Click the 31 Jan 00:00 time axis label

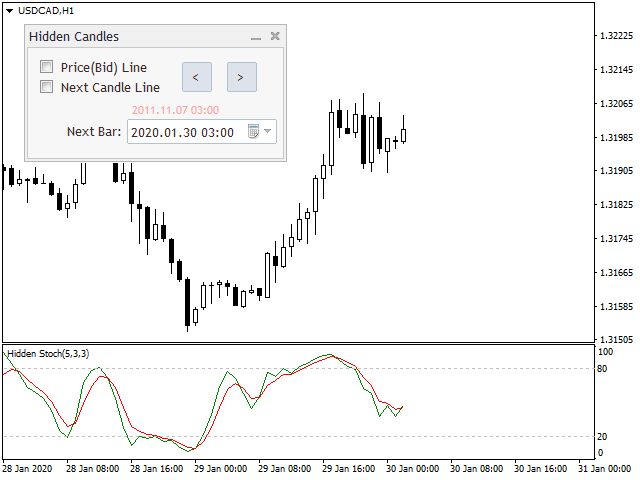click(x=604, y=469)
